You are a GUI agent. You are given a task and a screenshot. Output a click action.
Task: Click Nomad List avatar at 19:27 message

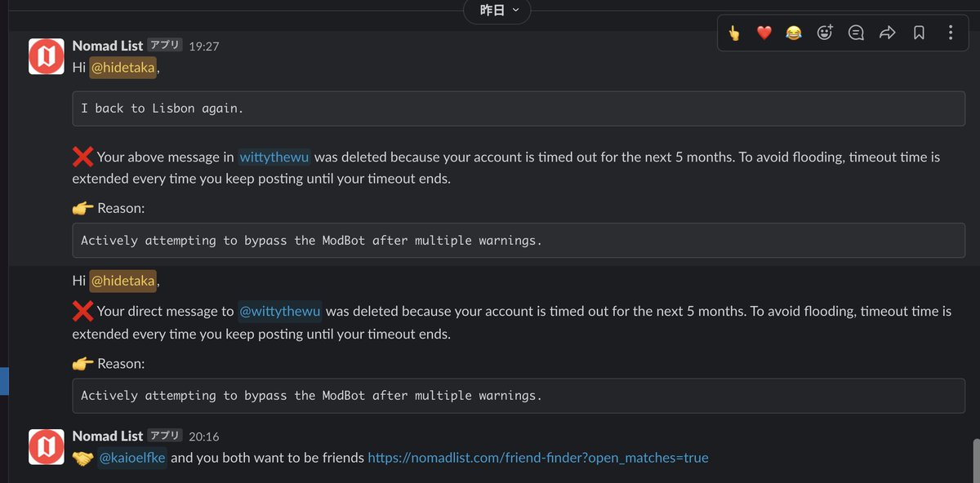pyautogui.click(x=47, y=56)
